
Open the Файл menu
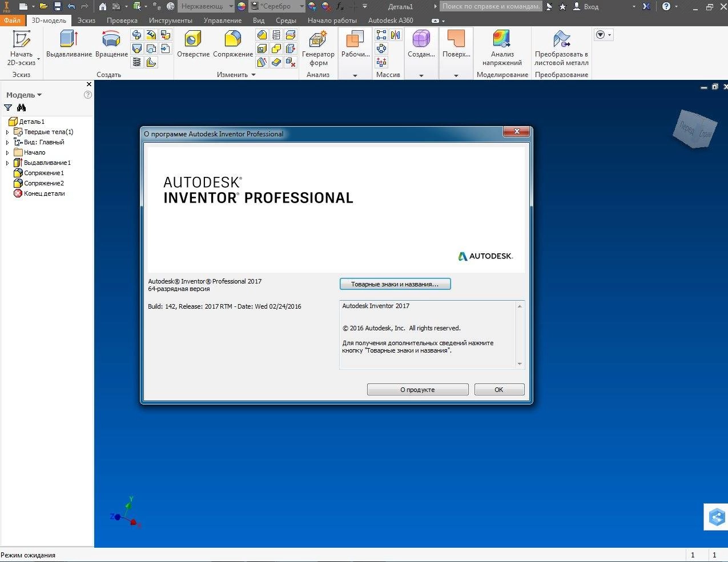tap(12, 20)
